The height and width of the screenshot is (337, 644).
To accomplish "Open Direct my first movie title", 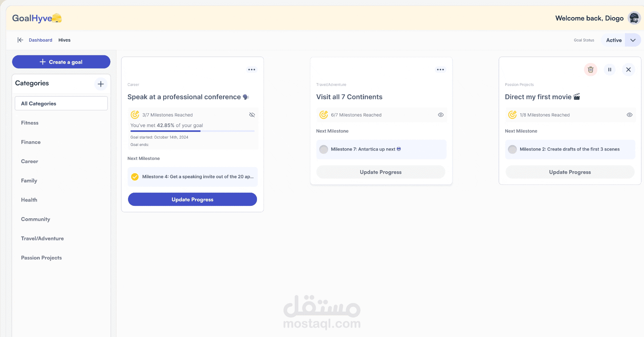I will [542, 97].
